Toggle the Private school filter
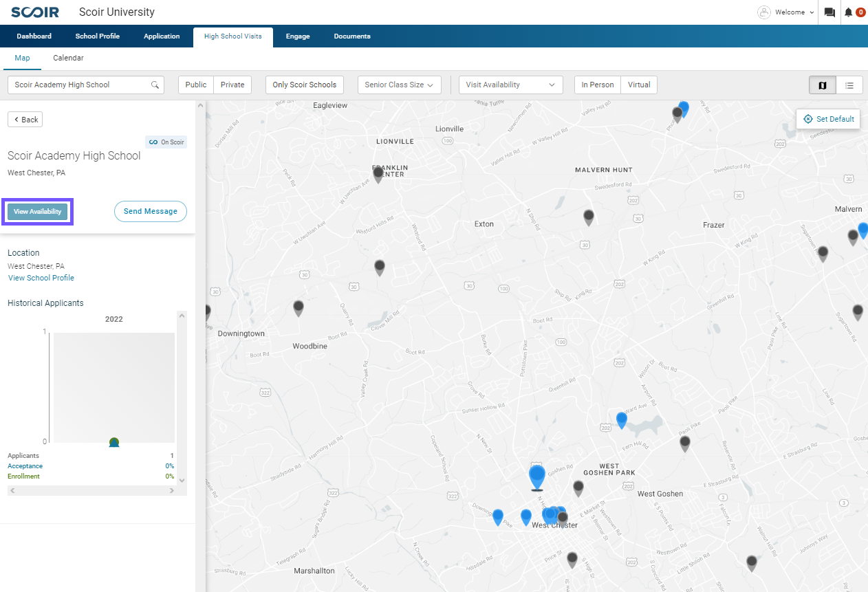The width and height of the screenshot is (868, 592). [x=232, y=85]
